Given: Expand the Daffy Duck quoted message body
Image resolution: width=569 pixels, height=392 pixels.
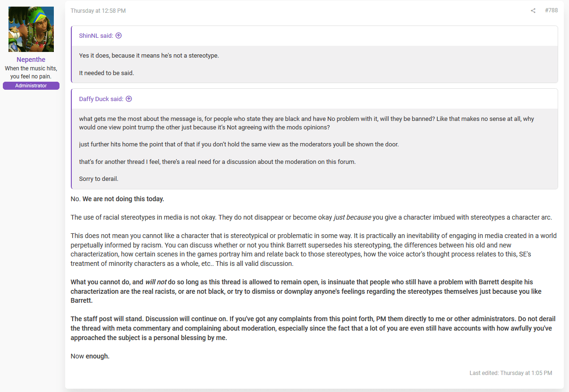Looking at the screenshot, I should pyautogui.click(x=314, y=149).
